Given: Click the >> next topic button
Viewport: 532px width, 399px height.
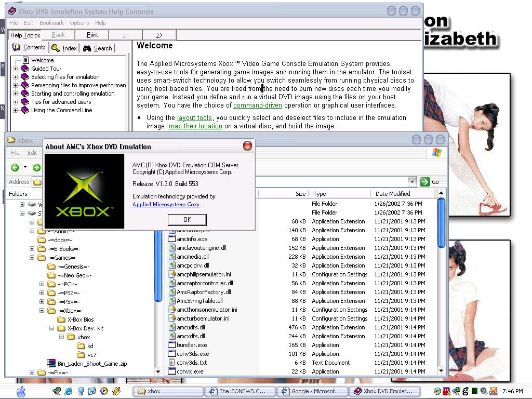Looking at the screenshot, I should pyautogui.click(x=159, y=35).
